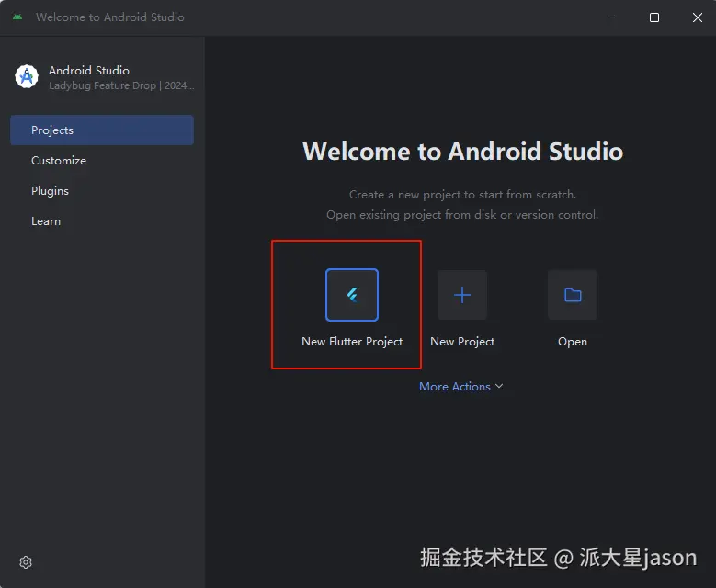Click the New Project plus icon
Image resolution: width=716 pixels, height=588 pixels.
click(x=462, y=295)
